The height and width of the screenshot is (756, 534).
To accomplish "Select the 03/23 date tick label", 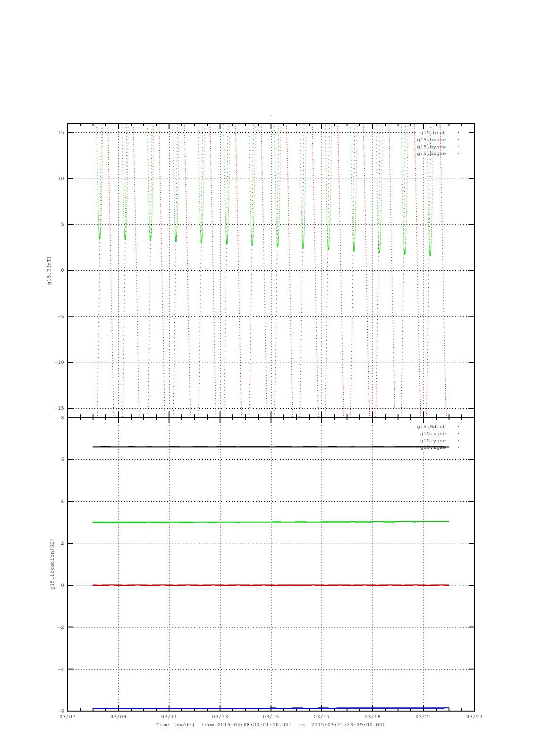I will (x=475, y=717).
